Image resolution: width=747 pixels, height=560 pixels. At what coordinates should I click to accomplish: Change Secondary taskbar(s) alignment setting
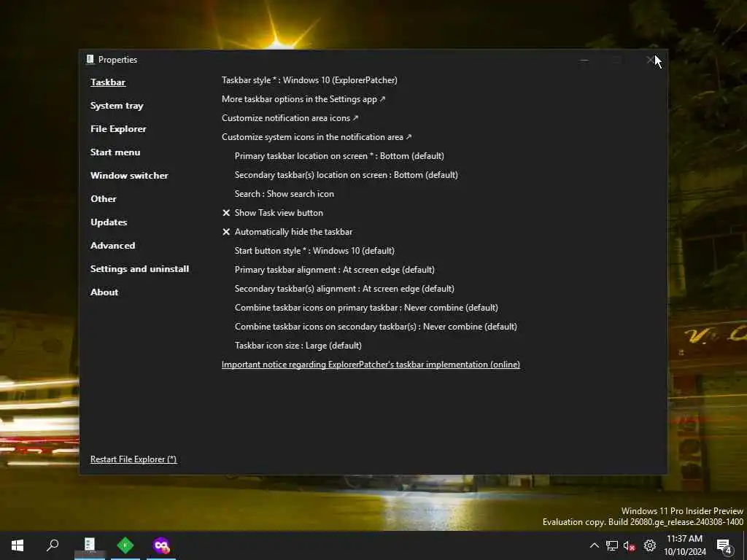tap(344, 289)
